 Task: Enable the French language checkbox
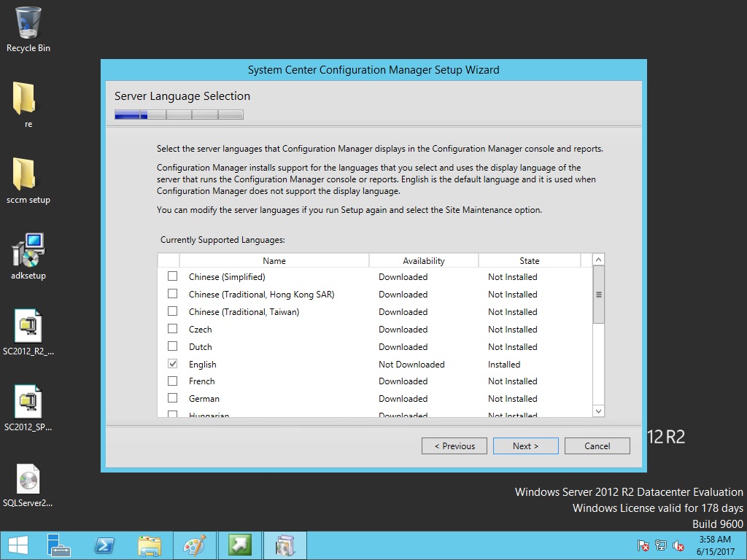(173, 381)
